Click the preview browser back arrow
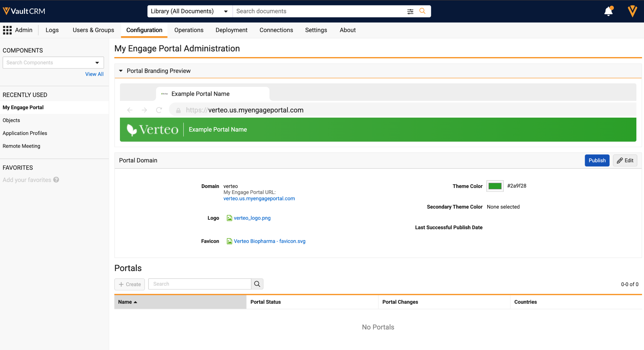 click(130, 110)
